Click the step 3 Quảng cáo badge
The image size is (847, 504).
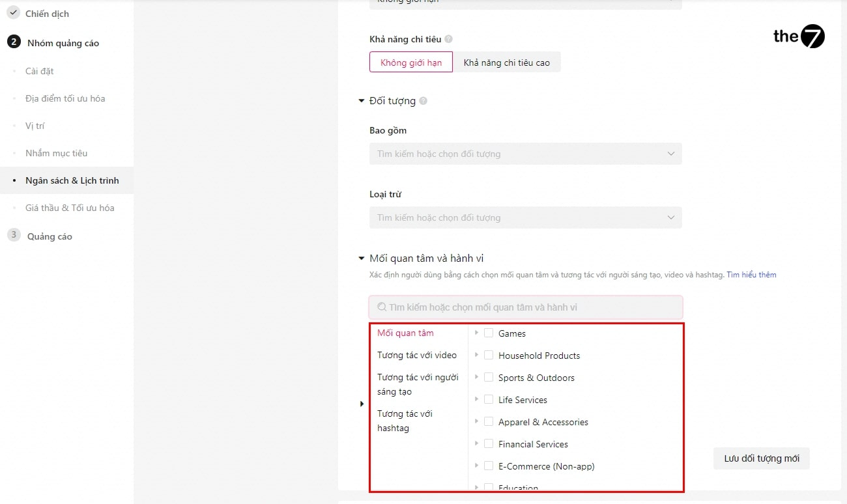[14, 235]
